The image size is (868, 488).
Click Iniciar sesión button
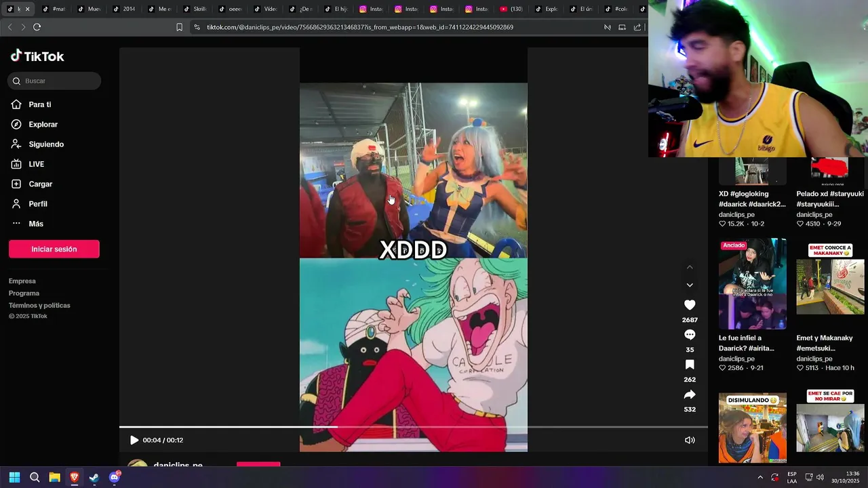54,249
